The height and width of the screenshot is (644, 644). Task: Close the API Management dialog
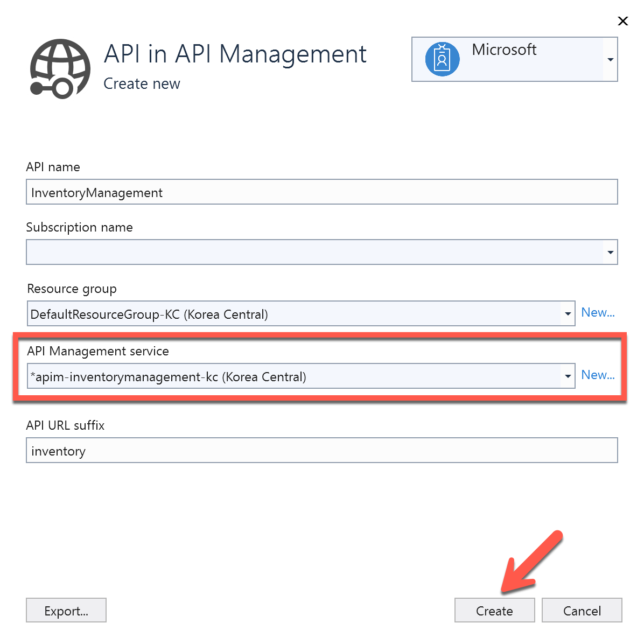622,21
